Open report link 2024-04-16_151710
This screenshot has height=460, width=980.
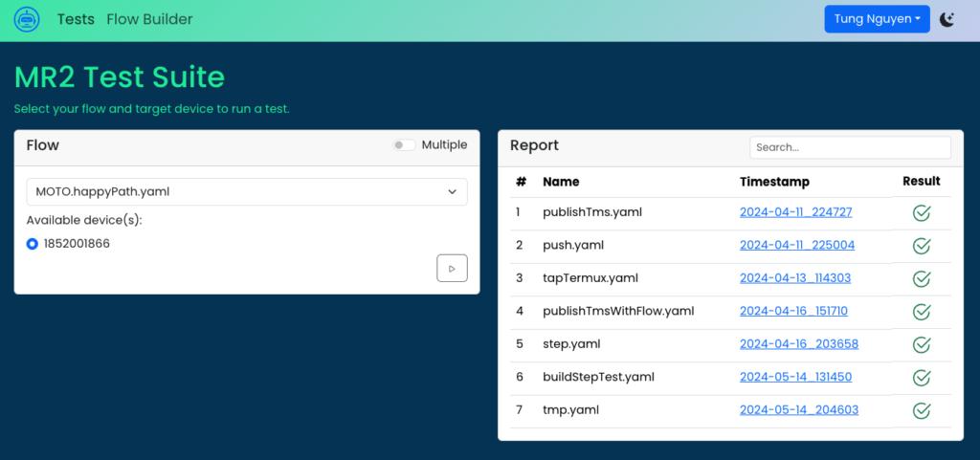tap(793, 311)
